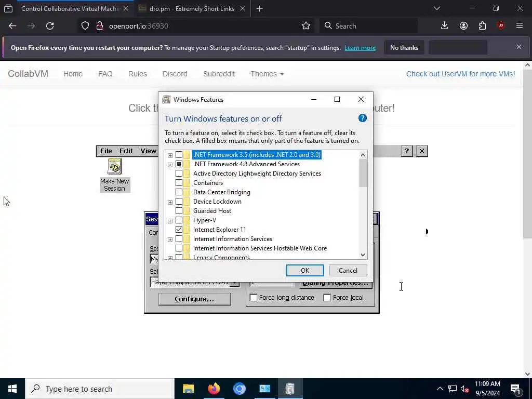Click the question mark button in the VM window
The width and height of the screenshot is (532, 399).
pyautogui.click(x=406, y=151)
